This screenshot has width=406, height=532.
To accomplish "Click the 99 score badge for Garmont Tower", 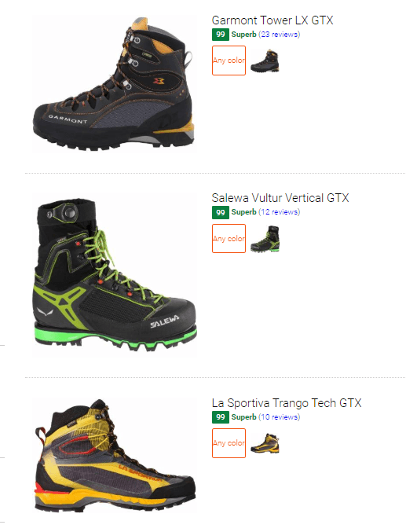I will pos(221,35).
